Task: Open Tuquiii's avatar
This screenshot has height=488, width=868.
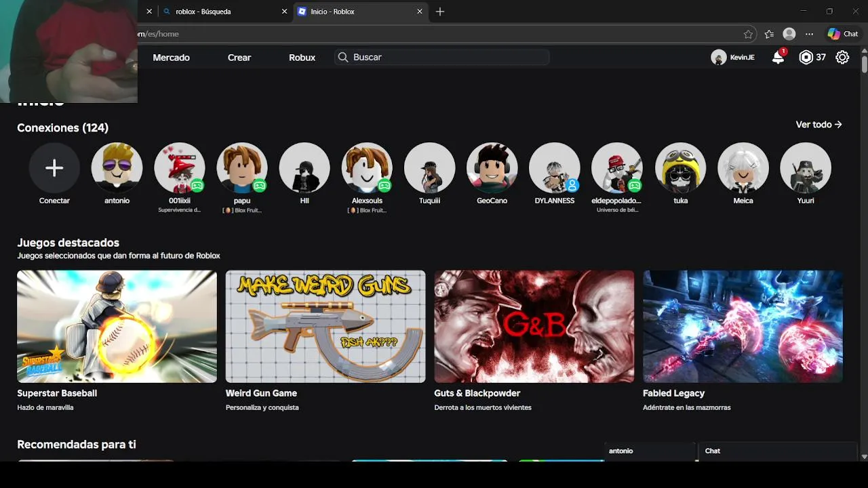Action: click(429, 168)
